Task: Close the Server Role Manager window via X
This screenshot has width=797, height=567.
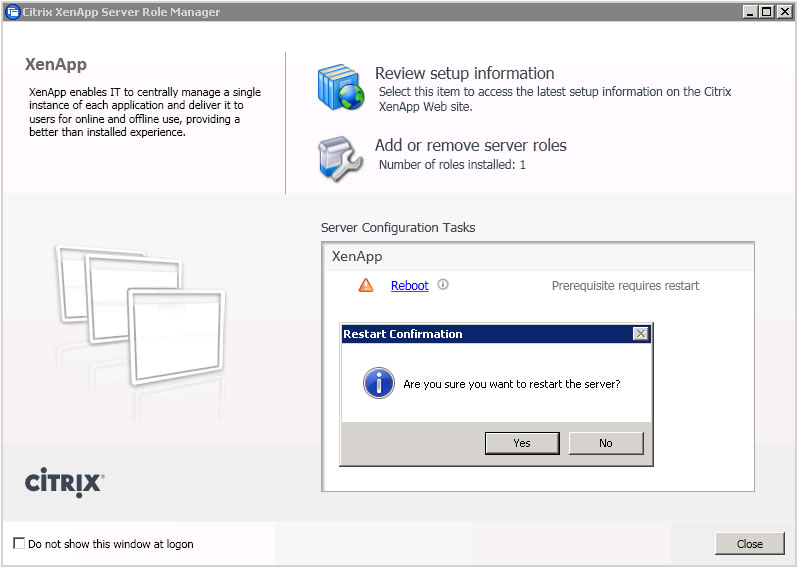Action: point(784,11)
